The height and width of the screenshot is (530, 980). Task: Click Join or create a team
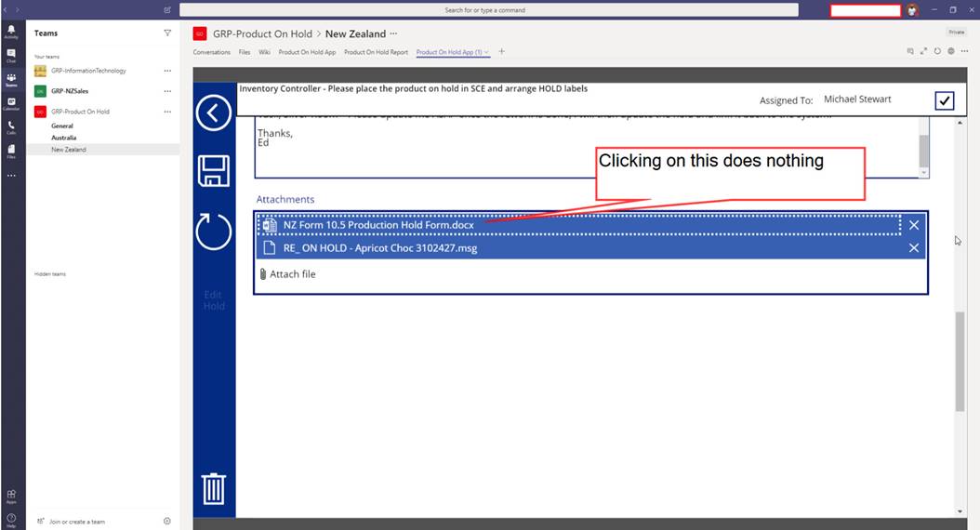(x=77, y=522)
